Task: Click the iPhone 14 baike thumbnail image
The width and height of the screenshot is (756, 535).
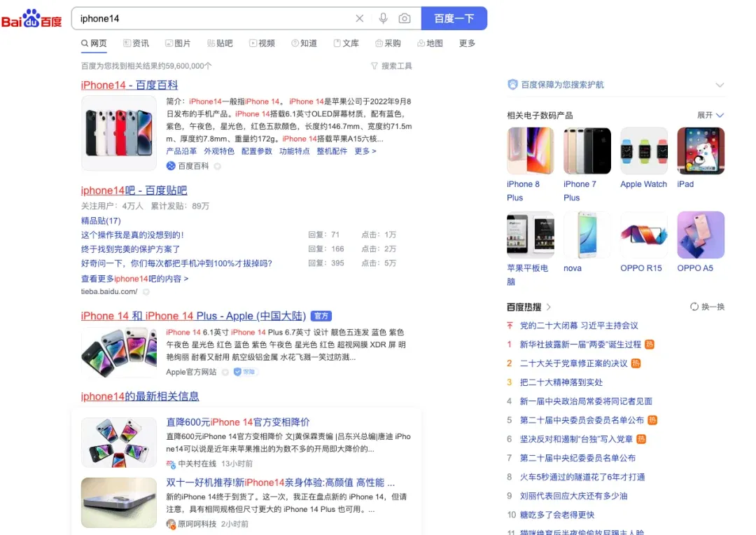Action: 118,132
